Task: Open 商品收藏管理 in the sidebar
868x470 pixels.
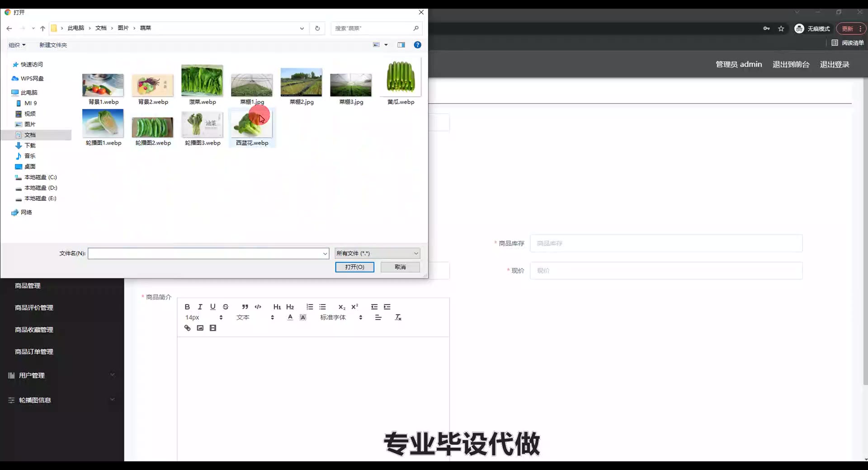Action: 34,330
